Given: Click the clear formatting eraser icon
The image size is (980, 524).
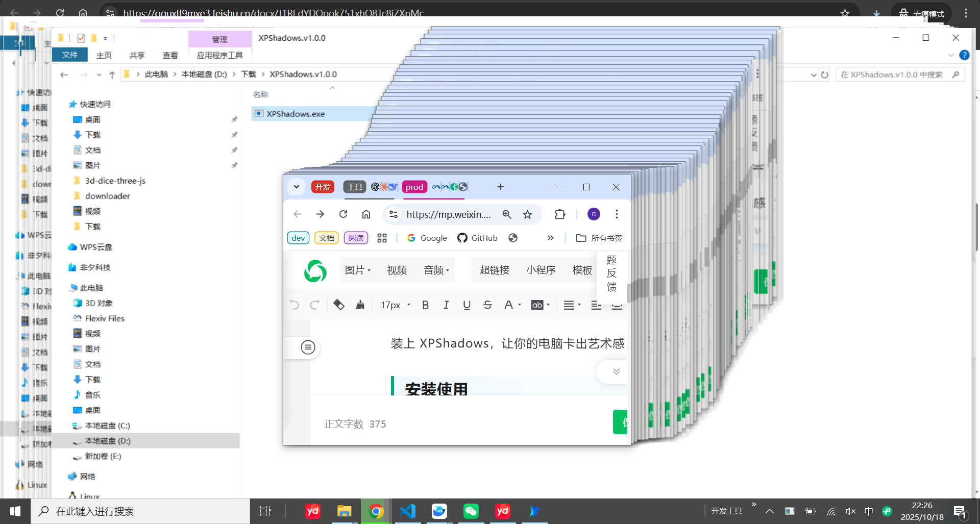Looking at the screenshot, I should click(x=338, y=305).
